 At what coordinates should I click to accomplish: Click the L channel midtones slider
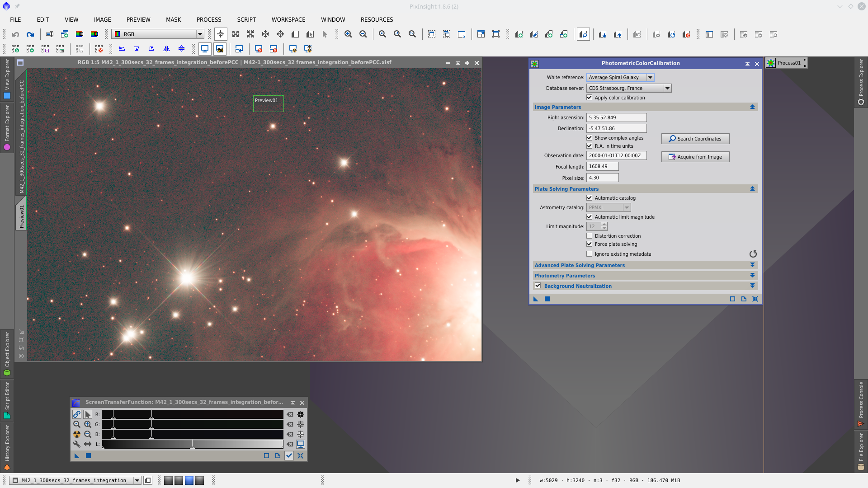192,446
